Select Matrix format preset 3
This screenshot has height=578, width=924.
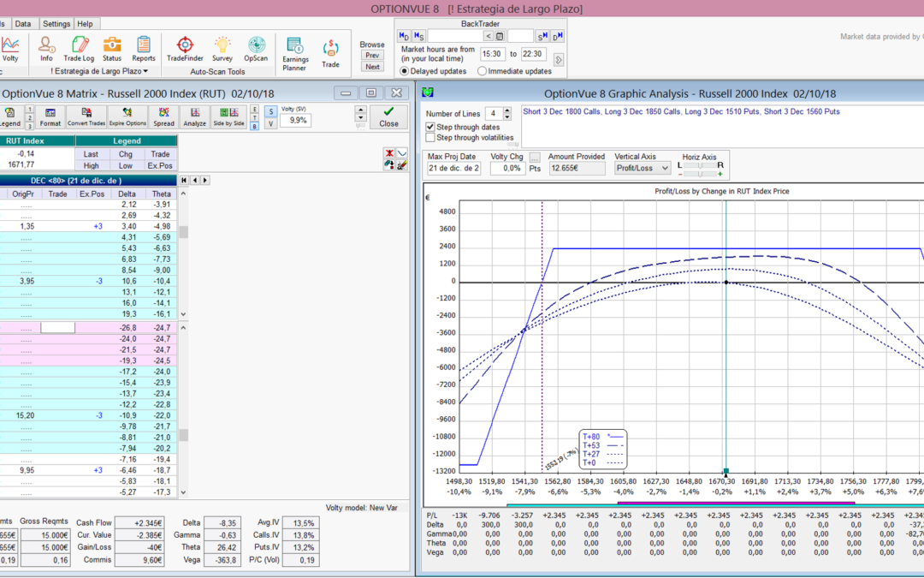(x=29, y=126)
